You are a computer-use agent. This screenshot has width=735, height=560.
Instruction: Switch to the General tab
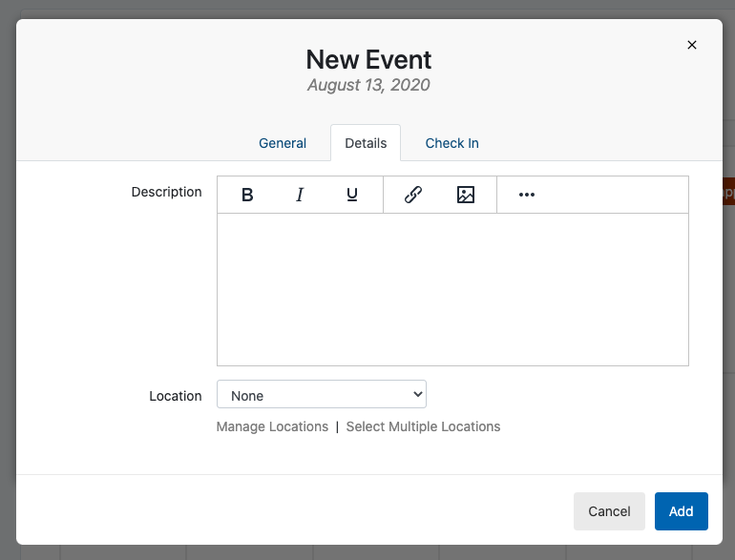283,143
